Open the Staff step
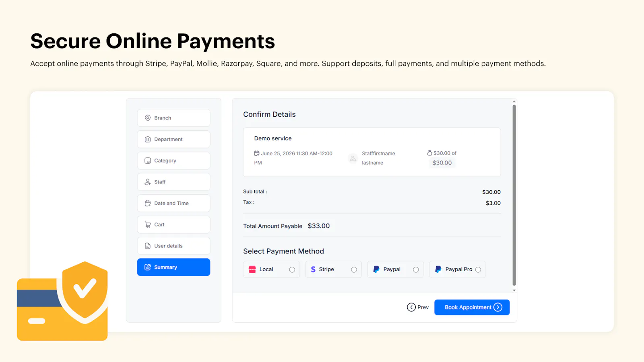Image resolution: width=644 pixels, height=362 pixels. point(173,182)
